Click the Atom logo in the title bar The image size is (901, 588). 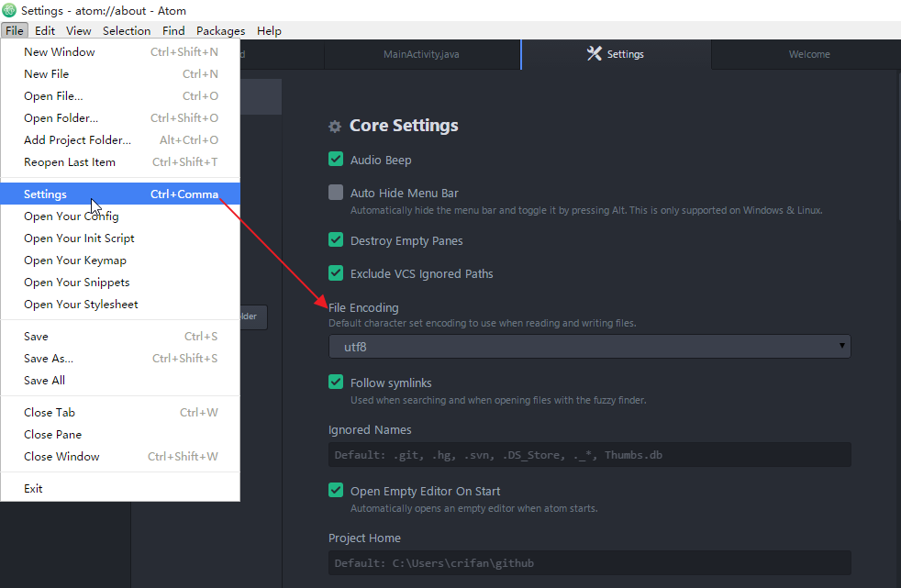9,11
